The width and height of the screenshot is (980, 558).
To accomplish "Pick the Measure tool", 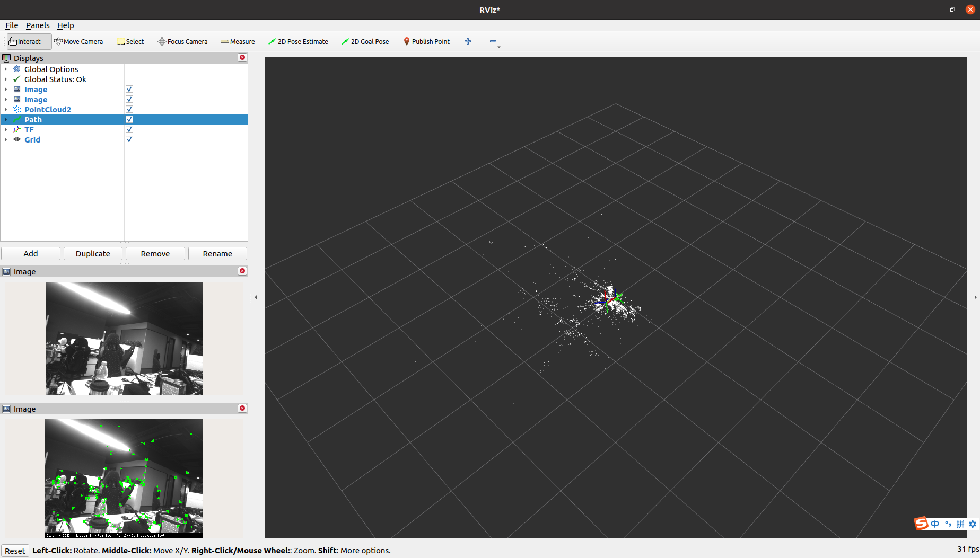I will coord(238,41).
